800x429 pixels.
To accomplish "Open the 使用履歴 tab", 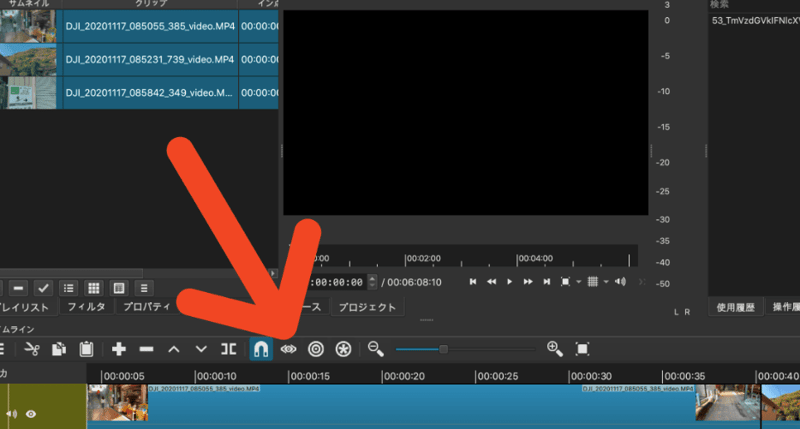I will 738,307.
